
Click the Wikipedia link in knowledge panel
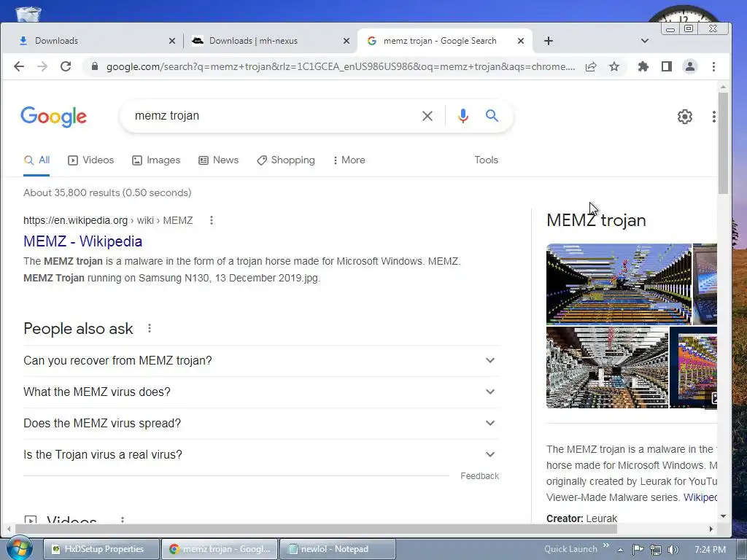pos(700,497)
